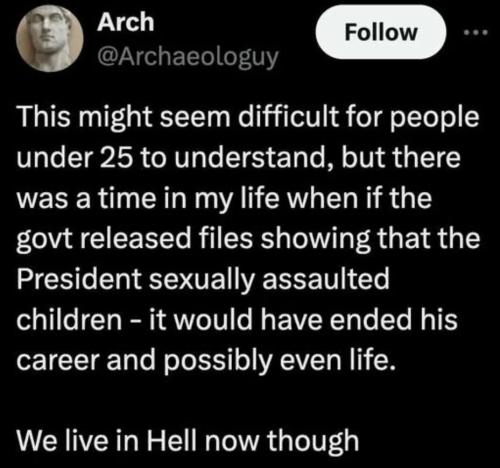Click the word 'Hell' in the last line
The image size is (500, 468).
click(x=171, y=440)
